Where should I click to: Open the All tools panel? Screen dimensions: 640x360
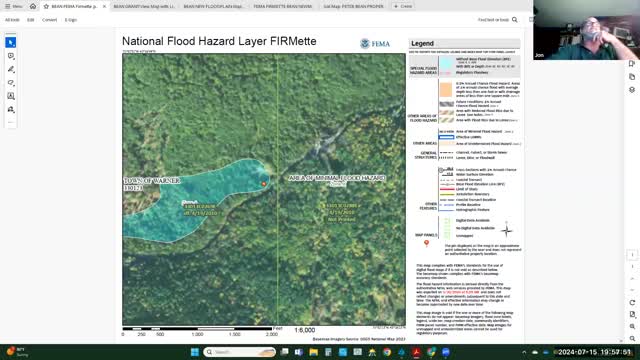(x=12, y=20)
